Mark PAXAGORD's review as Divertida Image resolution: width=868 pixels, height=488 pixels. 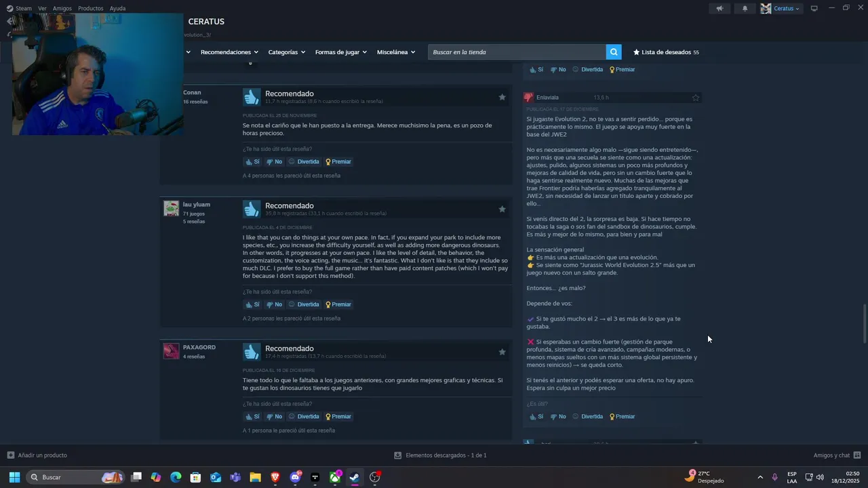click(x=303, y=417)
